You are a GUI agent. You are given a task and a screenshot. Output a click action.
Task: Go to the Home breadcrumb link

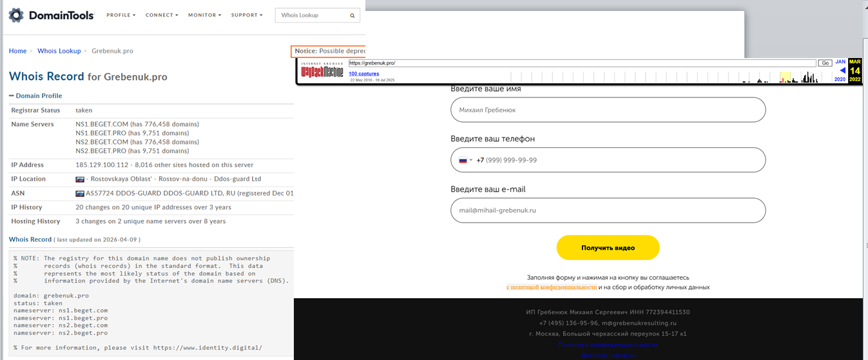(17, 51)
